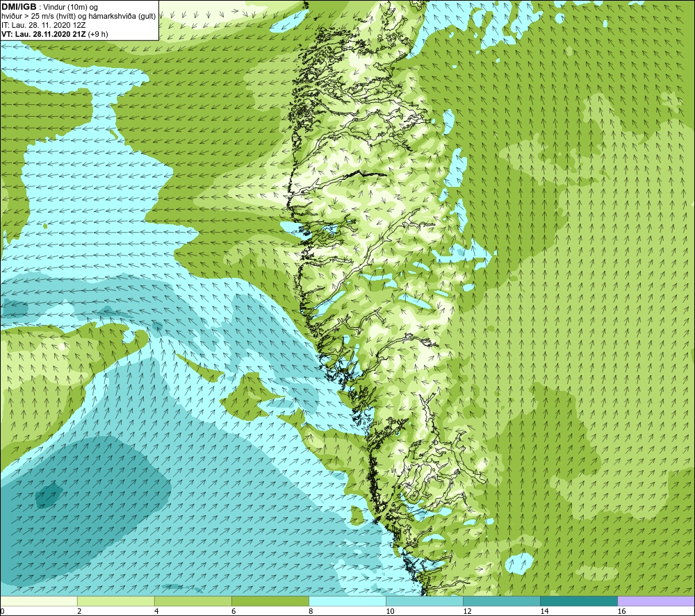Click the legend scale label '16'
Screen dimensions: 695x616
pyautogui.click(x=621, y=612)
